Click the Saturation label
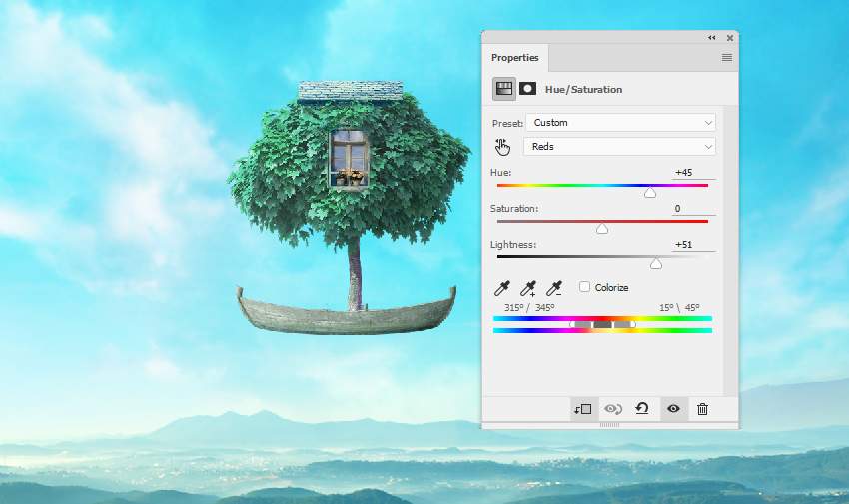 pos(514,209)
